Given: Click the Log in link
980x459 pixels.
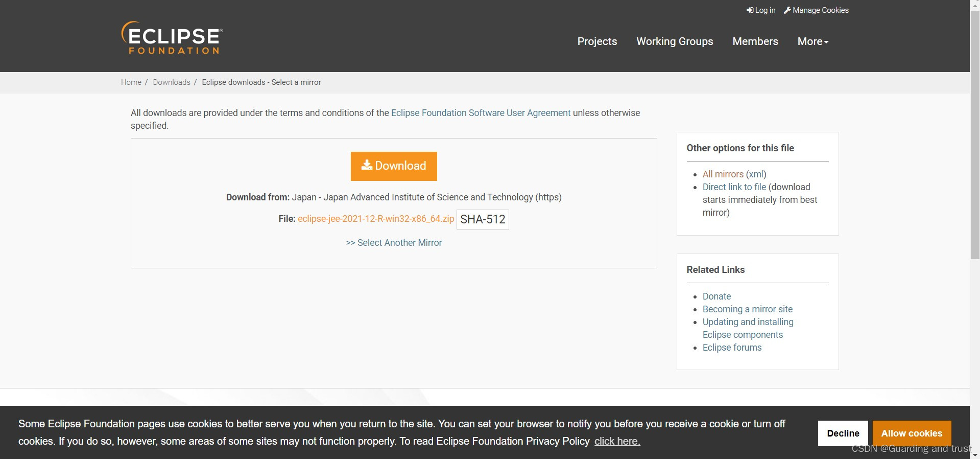Looking at the screenshot, I should pos(761,10).
